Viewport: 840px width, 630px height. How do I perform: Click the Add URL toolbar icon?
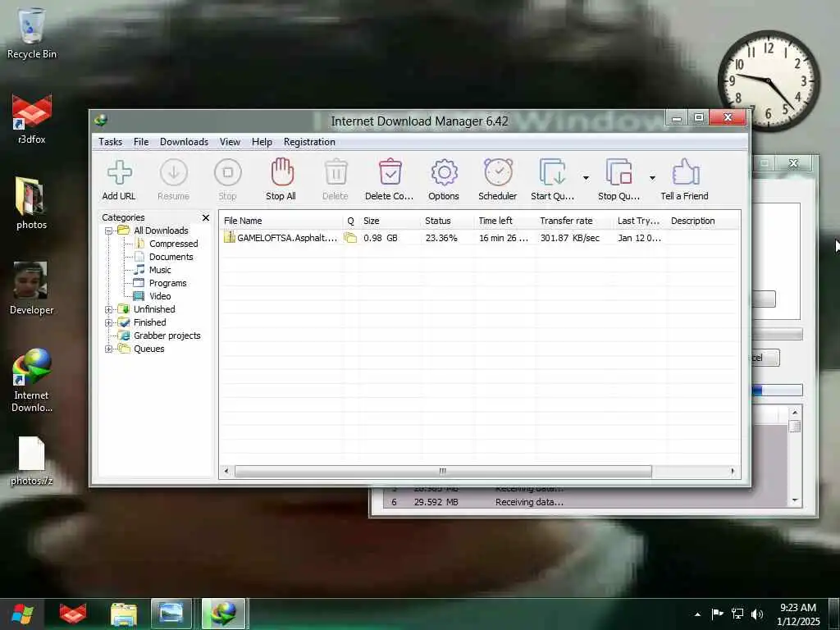pos(120,172)
